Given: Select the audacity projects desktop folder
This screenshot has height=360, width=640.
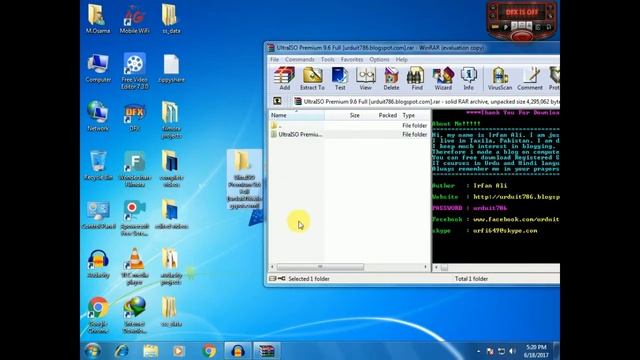Looking at the screenshot, I should 171,266.
